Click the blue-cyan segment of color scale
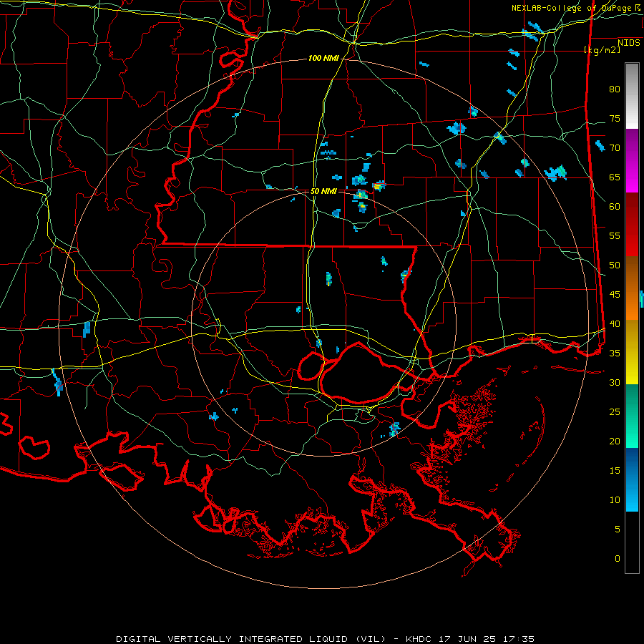The width and height of the screenshot is (644, 644). pos(632,479)
